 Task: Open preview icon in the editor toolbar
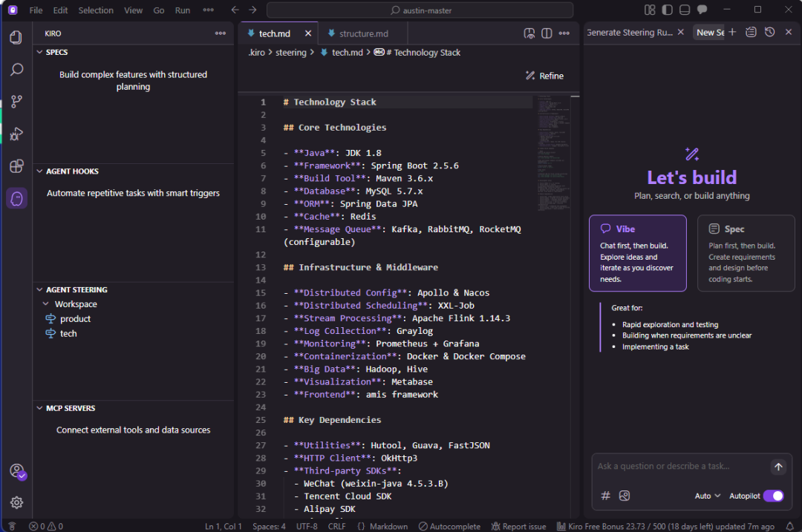click(529, 33)
